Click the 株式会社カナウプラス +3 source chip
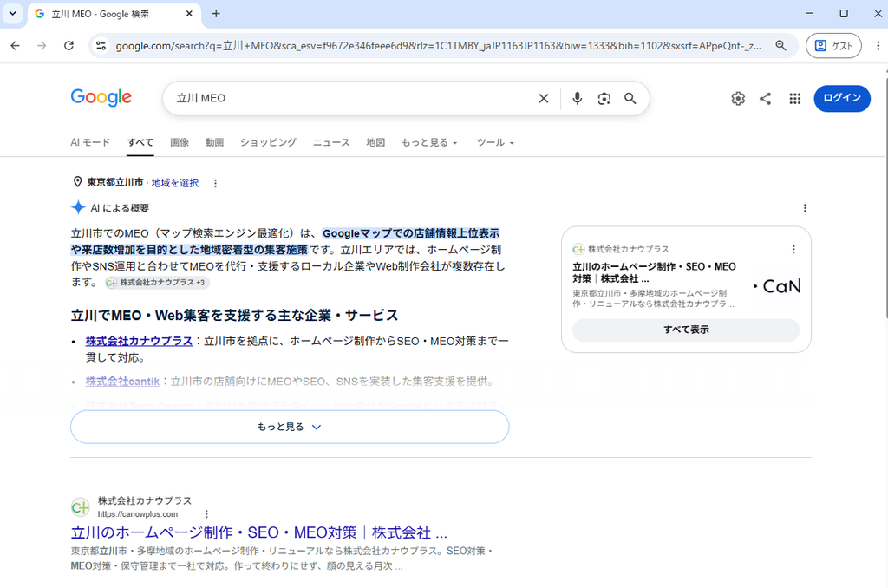 click(158, 282)
